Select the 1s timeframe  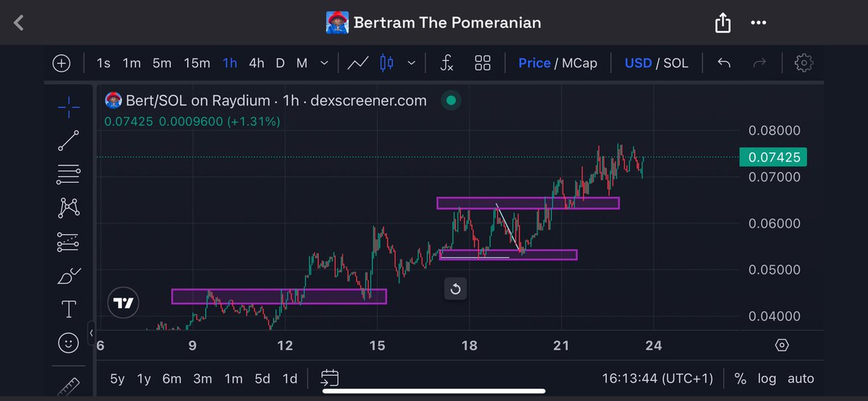tap(103, 64)
